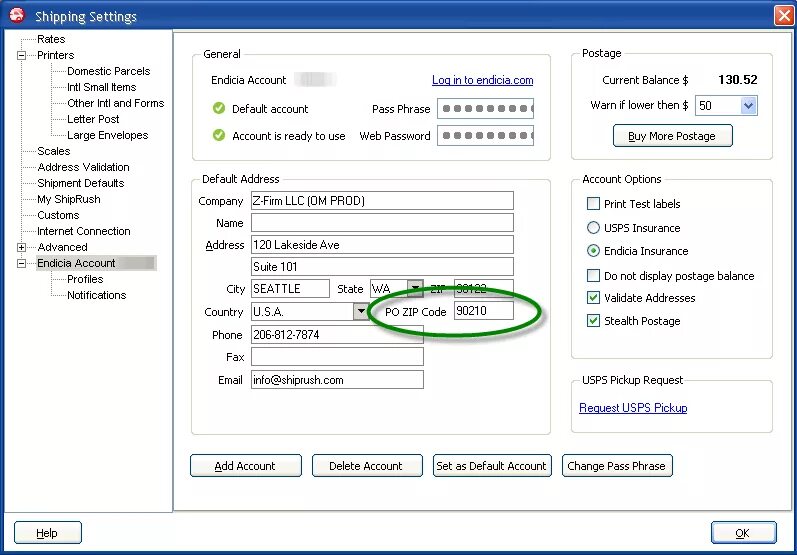Click the ShipRush app icon in title bar

pos(17,15)
